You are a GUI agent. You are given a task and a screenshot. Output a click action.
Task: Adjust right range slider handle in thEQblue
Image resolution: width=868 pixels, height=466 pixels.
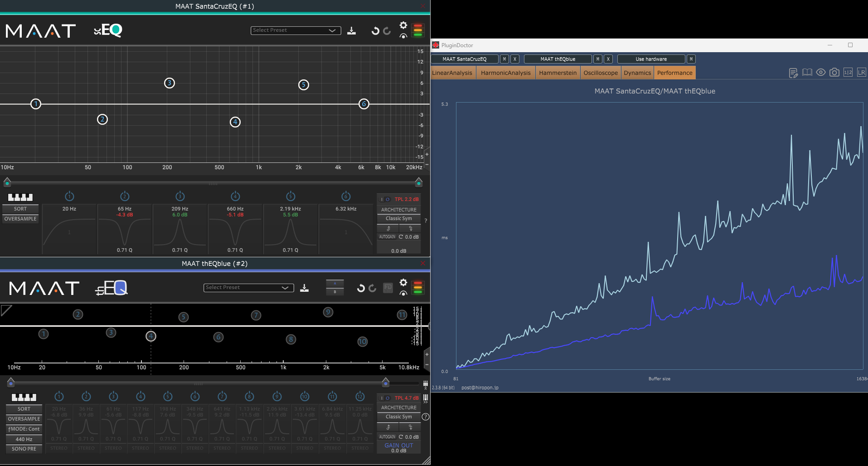click(386, 383)
